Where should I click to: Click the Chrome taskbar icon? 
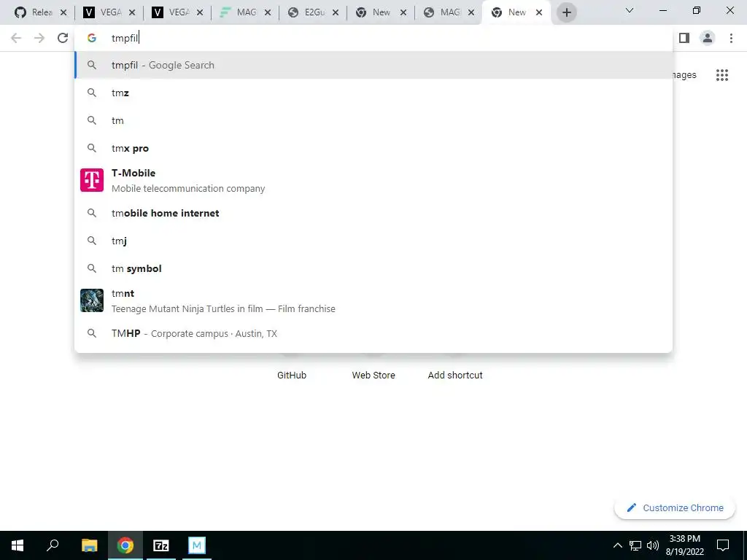coord(125,545)
